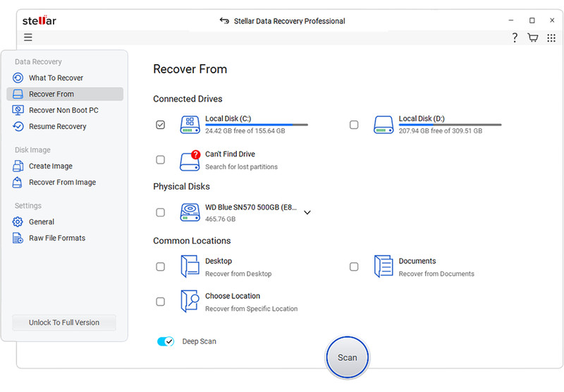This screenshot has width=564, height=392.
Task: Open the hamburger menu
Action: pos(28,37)
